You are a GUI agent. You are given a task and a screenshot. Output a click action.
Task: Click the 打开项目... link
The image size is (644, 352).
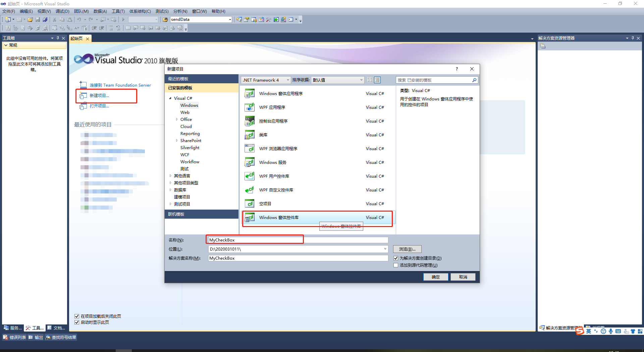[99, 106]
